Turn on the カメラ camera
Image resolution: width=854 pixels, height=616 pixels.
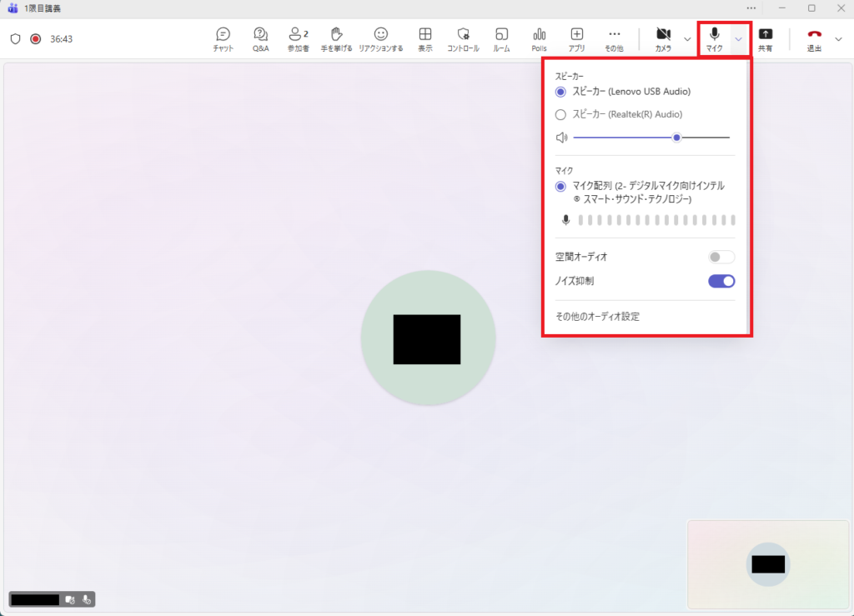(663, 38)
